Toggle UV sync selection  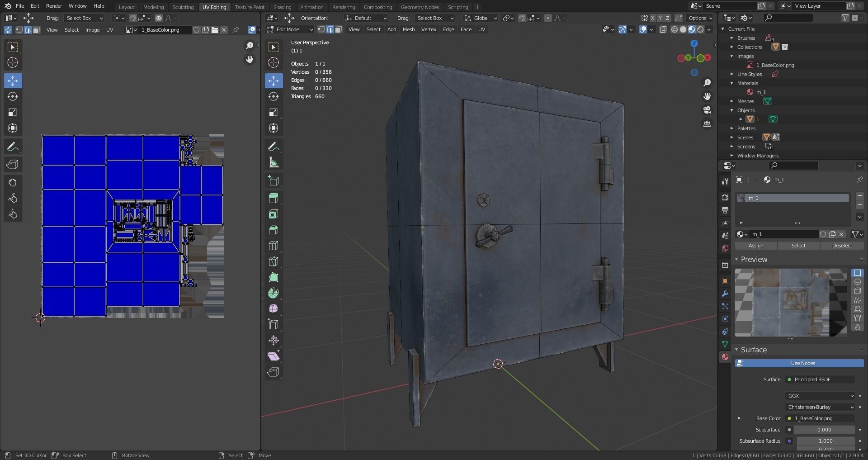point(8,30)
